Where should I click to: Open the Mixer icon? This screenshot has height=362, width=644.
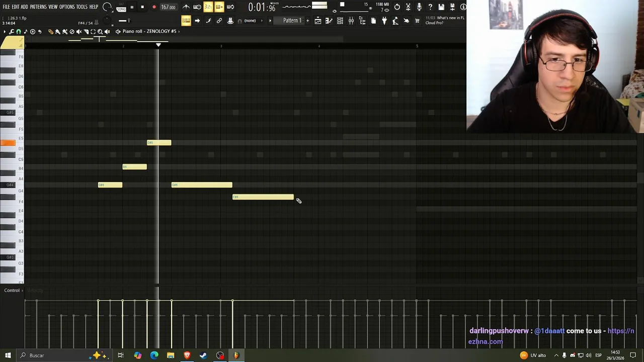click(x=351, y=21)
